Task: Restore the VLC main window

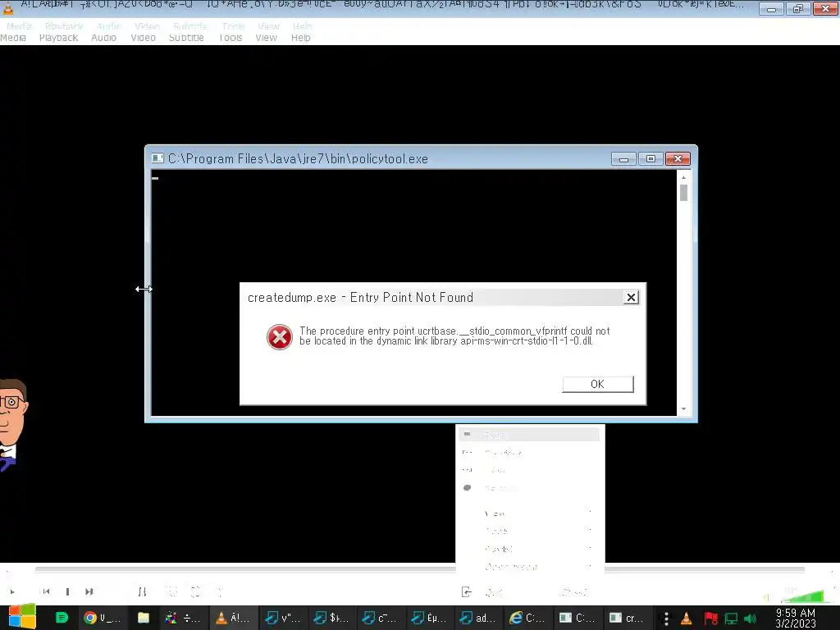Action: point(797,8)
